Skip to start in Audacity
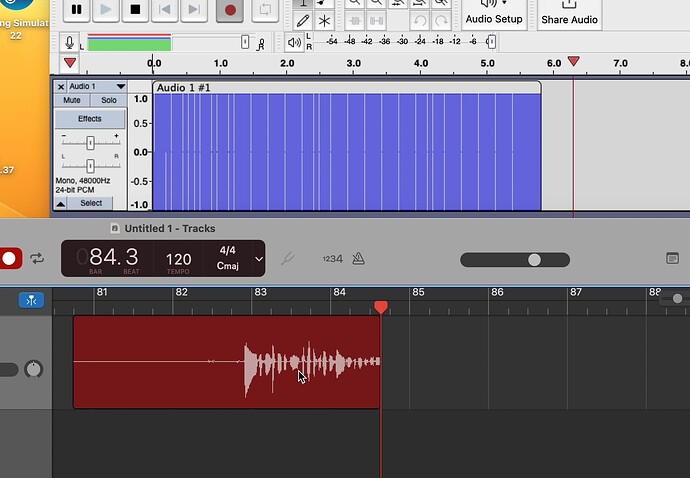This screenshot has height=478, width=690. click(165, 9)
